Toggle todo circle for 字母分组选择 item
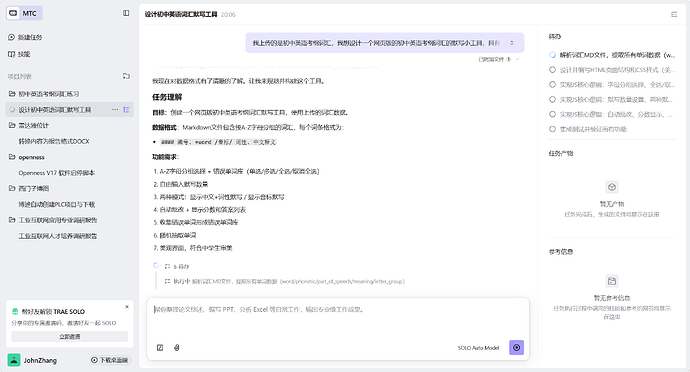This screenshot has height=372, width=690. pyautogui.click(x=552, y=85)
